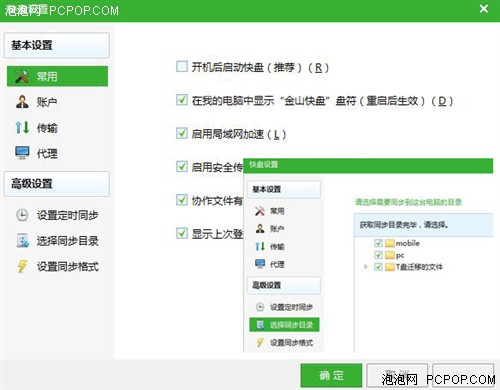Open the 选择同步目录 document icon
Screen dimensions: 500x390
(23, 241)
